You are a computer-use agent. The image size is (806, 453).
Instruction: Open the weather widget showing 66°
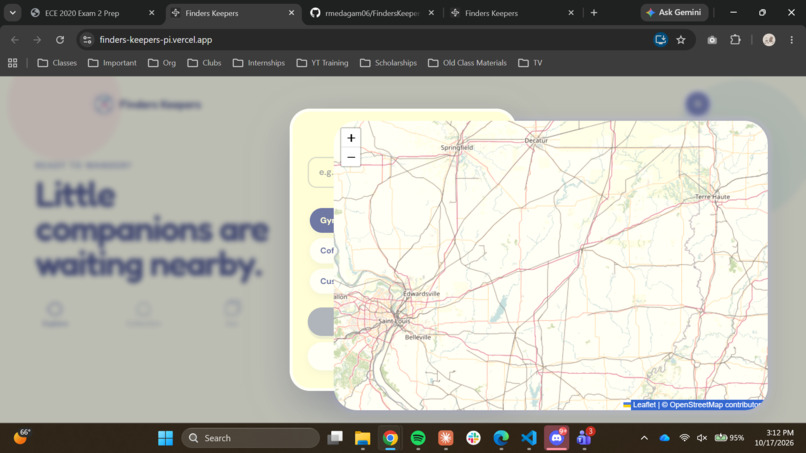coord(22,437)
